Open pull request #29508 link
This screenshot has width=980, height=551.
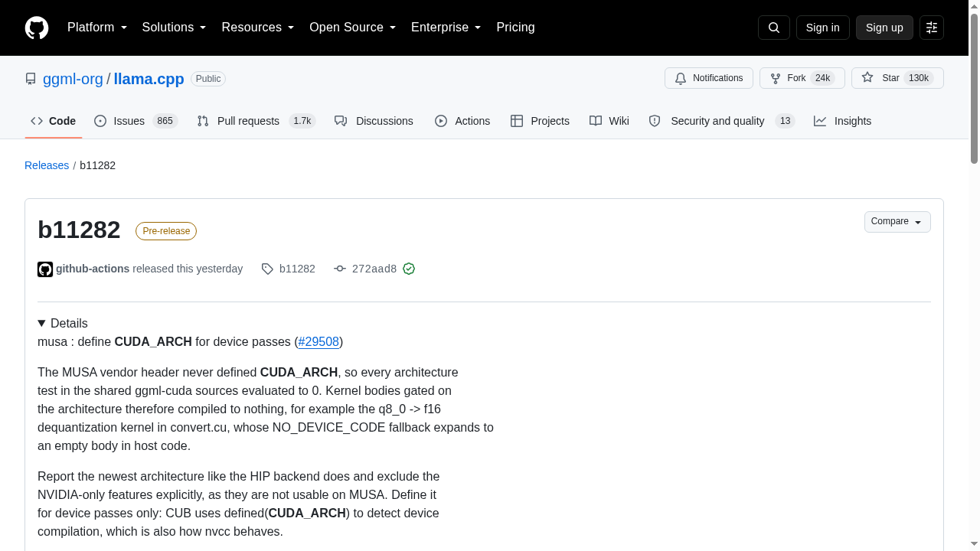[318, 341]
